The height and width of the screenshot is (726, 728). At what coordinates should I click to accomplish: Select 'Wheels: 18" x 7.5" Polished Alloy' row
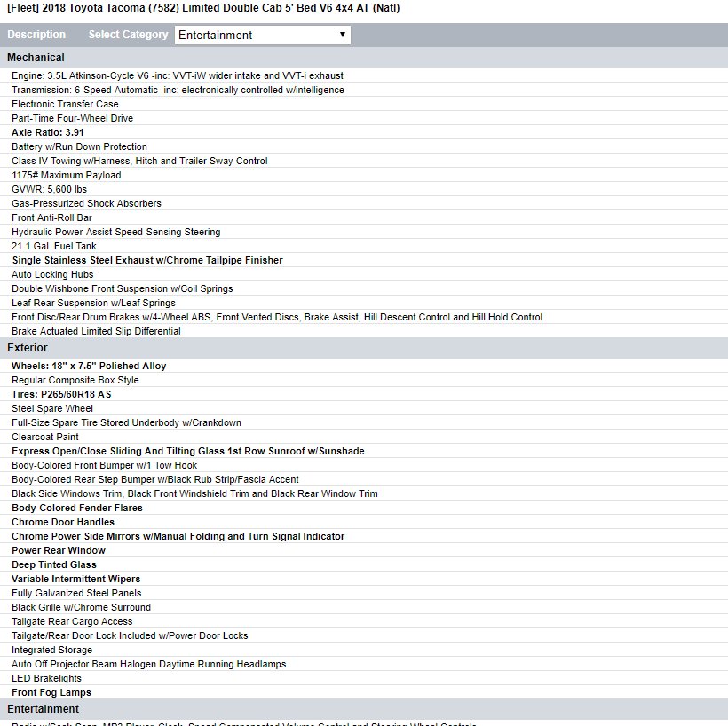(364, 366)
